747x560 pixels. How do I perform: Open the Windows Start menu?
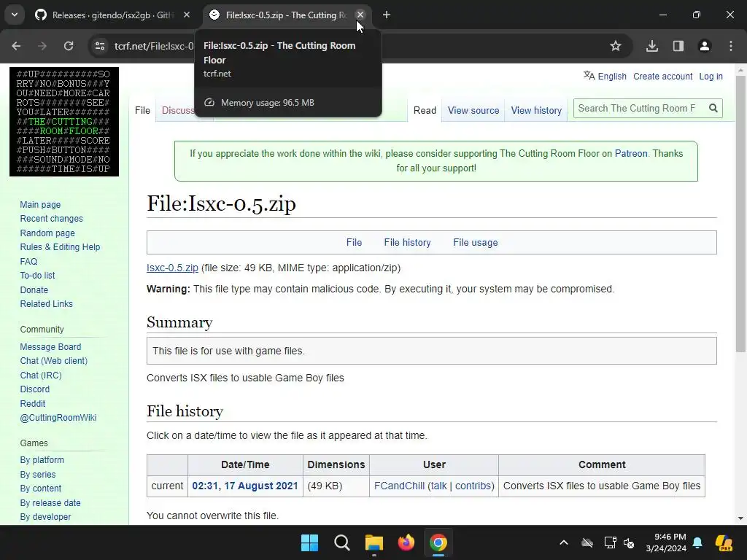tap(309, 542)
